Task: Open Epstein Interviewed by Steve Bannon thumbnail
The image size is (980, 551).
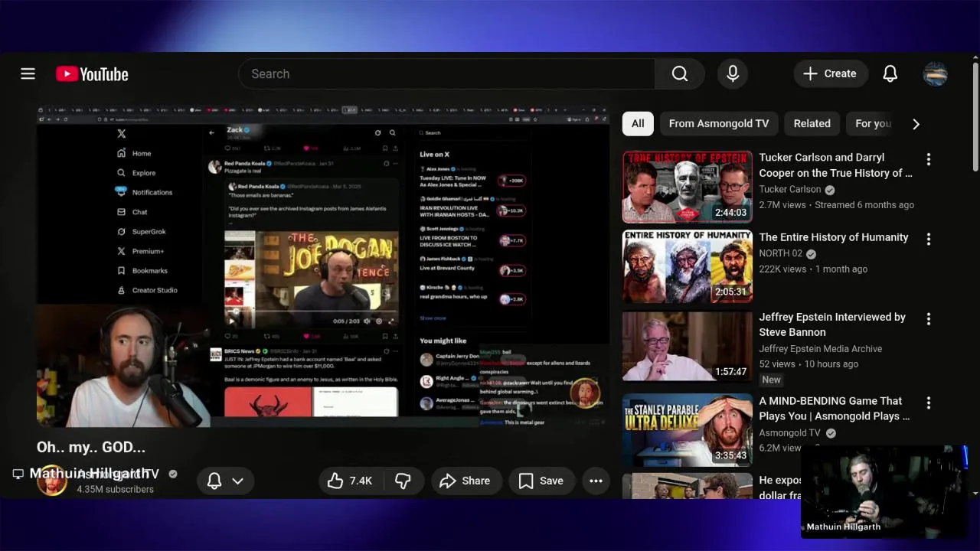Action: (688, 346)
